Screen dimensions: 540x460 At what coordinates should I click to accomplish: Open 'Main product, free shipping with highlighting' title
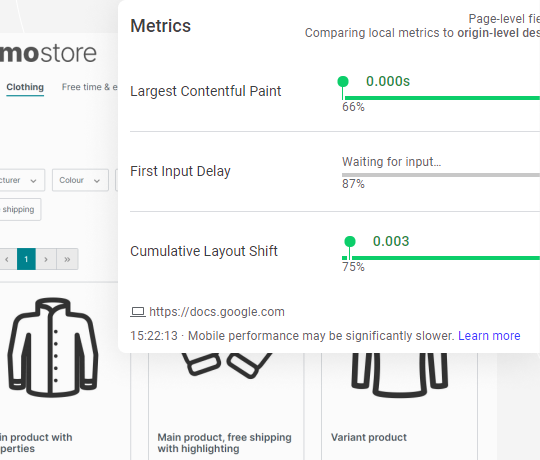click(x=225, y=443)
